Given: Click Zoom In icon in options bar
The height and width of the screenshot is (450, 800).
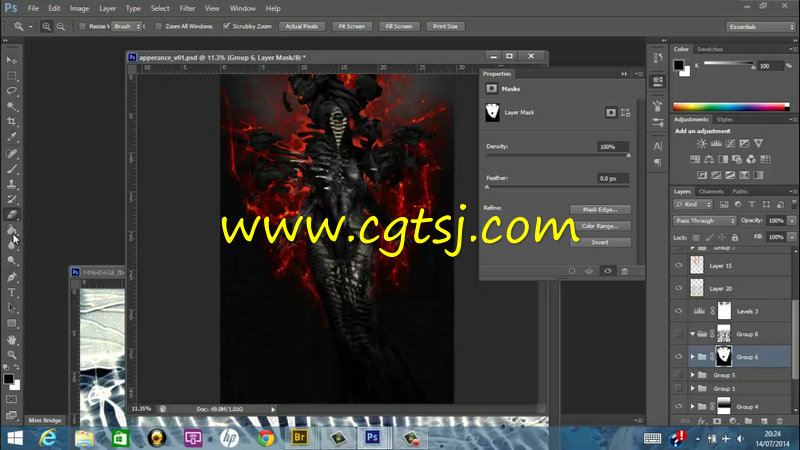Looking at the screenshot, I should point(46,27).
